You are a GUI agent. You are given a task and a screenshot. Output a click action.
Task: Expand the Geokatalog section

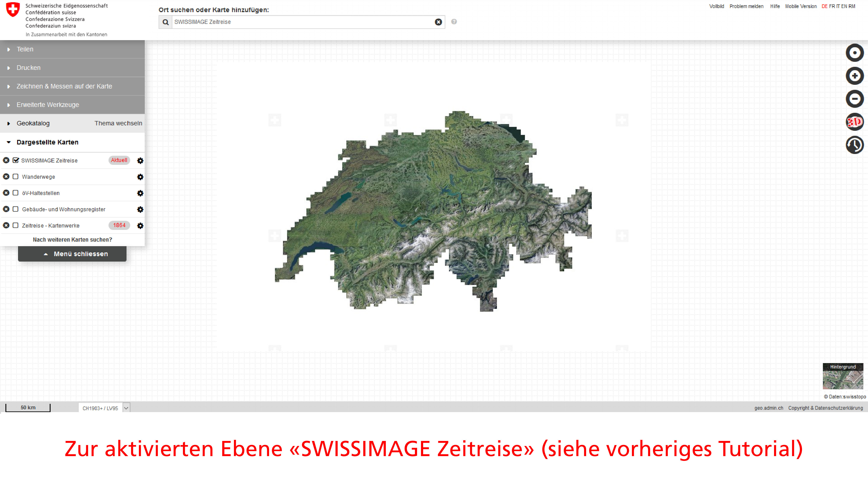pyautogui.click(x=33, y=123)
